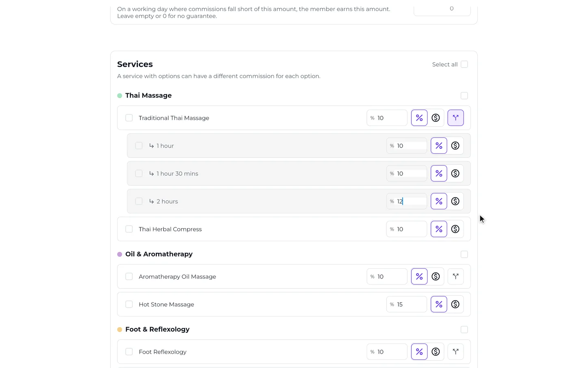Viewport: 588px width, 368px height.
Task: Tick the 2 hours option checkbox
Action: click(x=139, y=201)
